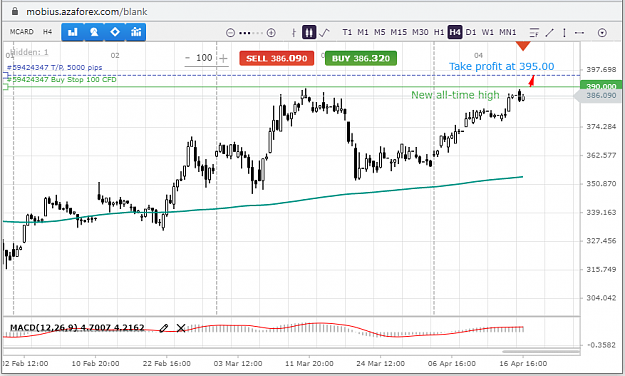Click the Hidden: 1 label
Image resolution: width=625 pixels, height=376 pixels.
[29, 52]
